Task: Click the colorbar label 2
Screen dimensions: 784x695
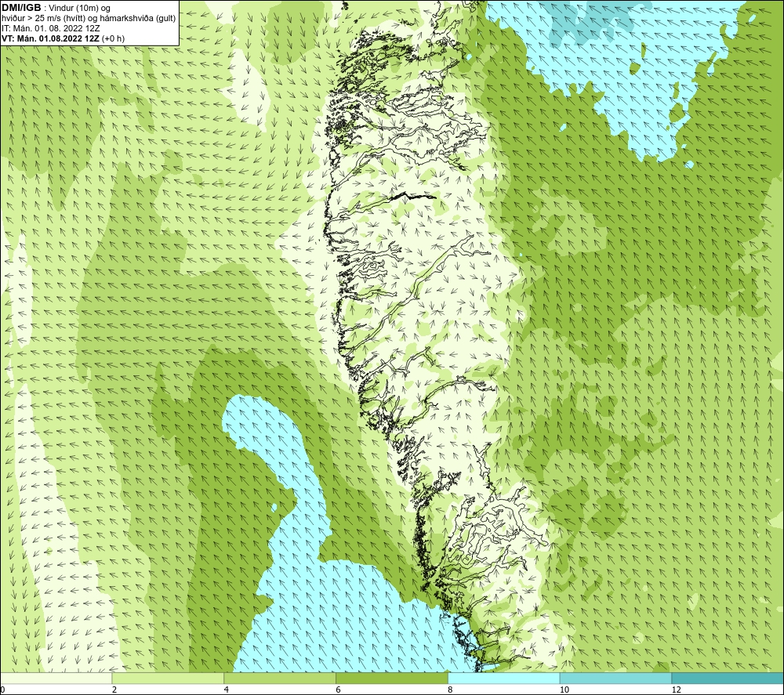Action: pos(114,690)
